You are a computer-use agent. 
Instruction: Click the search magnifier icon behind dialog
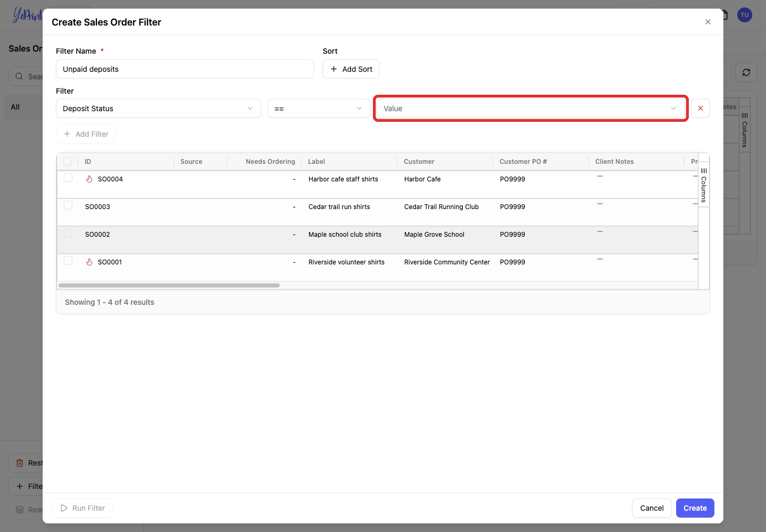click(19, 76)
